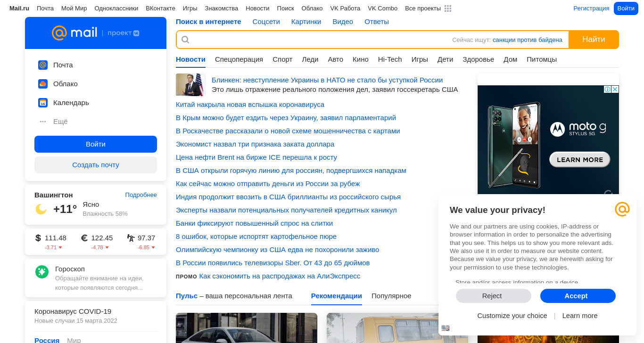Image resolution: width=644 pixels, height=343 pixels.
Task: Click the green horoscope icon
Action: coord(42,272)
